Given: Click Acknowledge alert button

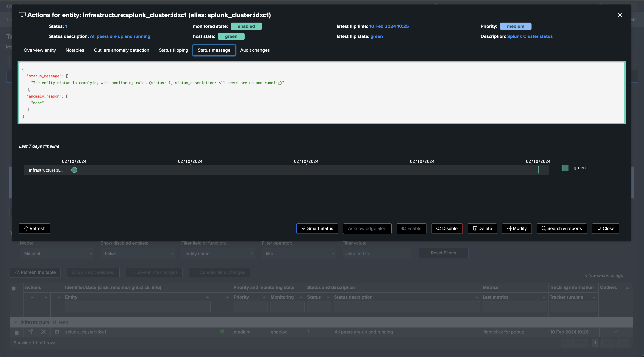Looking at the screenshot, I should coord(367,228).
